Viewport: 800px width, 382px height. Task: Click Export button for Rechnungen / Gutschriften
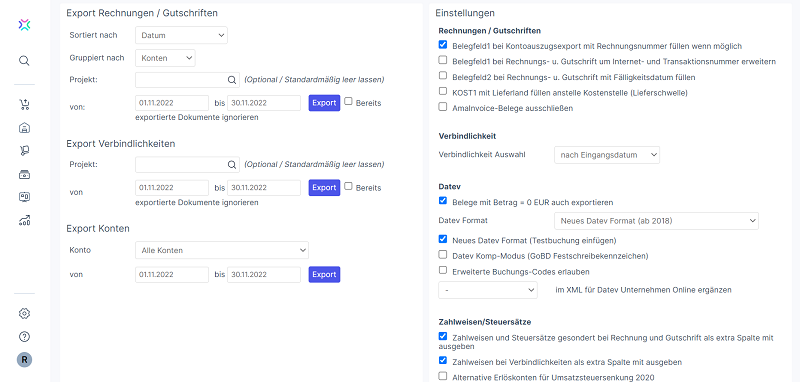324,103
